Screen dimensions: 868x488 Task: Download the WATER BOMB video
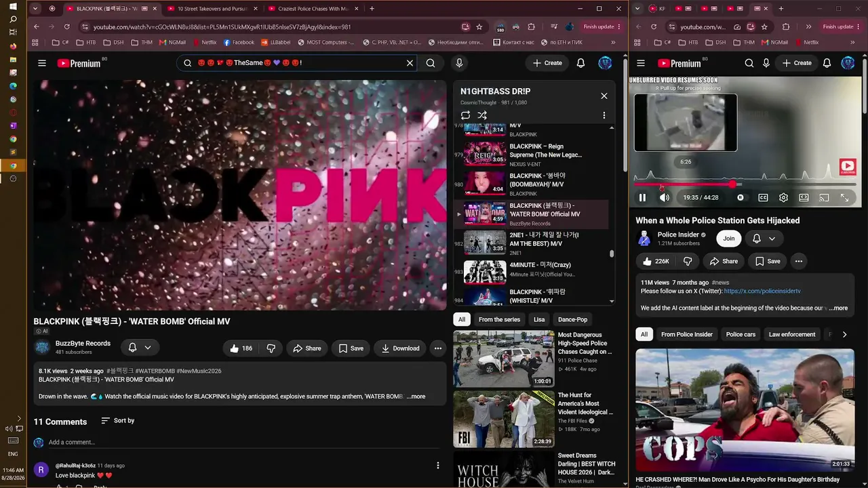[400, 348]
